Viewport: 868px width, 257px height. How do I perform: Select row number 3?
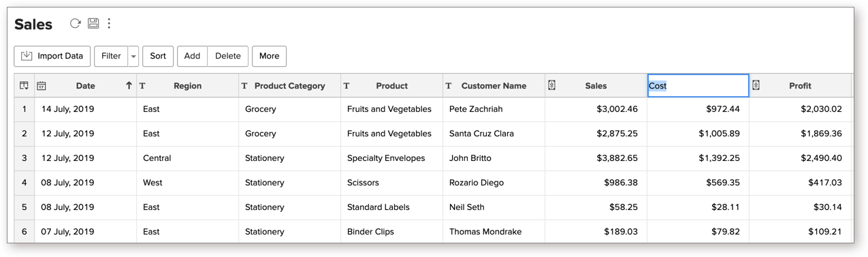click(25, 158)
